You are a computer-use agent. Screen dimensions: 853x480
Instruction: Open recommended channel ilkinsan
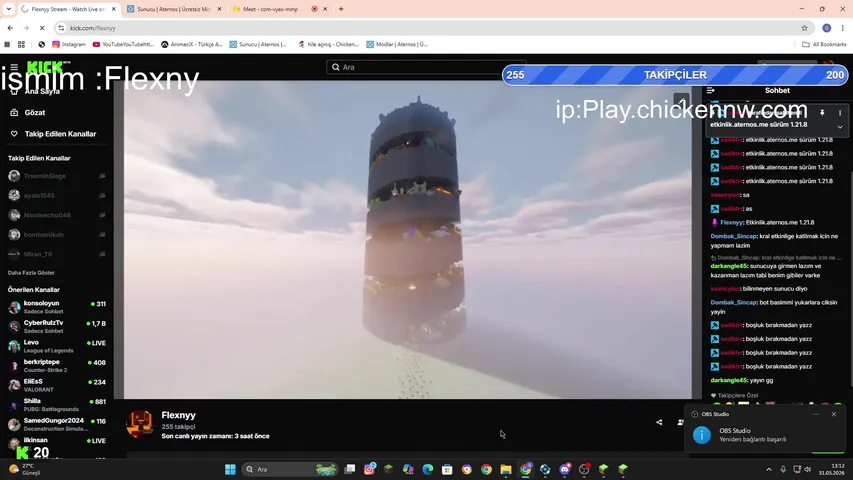click(57, 442)
